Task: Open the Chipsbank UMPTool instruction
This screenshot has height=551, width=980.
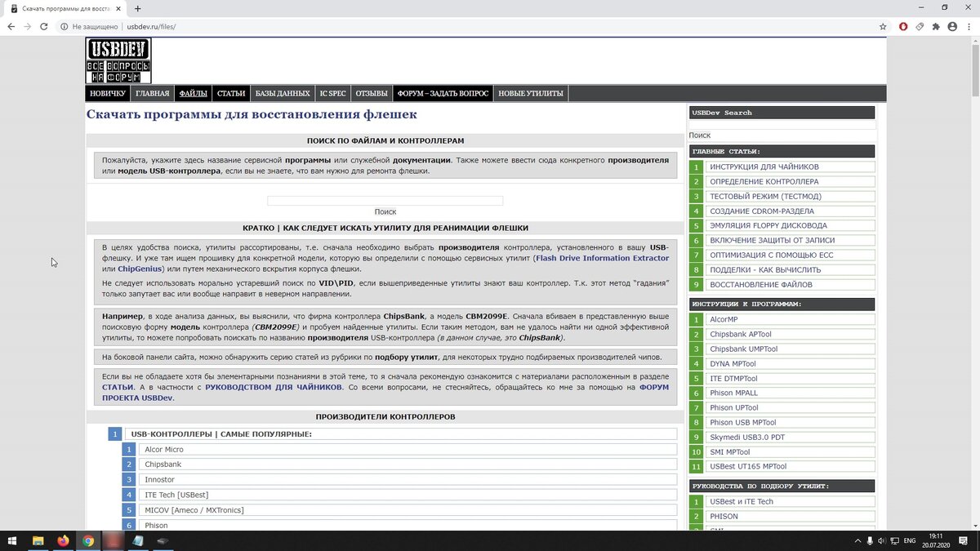Action: click(x=790, y=349)
